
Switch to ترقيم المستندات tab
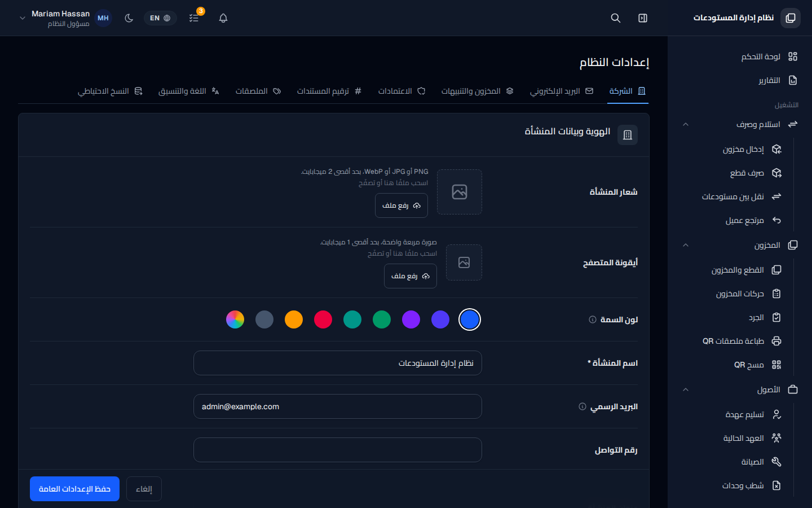tap(329, 91)
